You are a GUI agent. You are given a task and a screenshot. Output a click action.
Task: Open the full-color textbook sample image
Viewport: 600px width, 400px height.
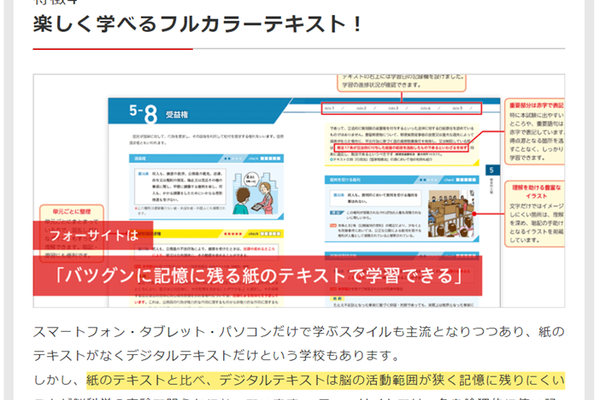click(298, 191)
